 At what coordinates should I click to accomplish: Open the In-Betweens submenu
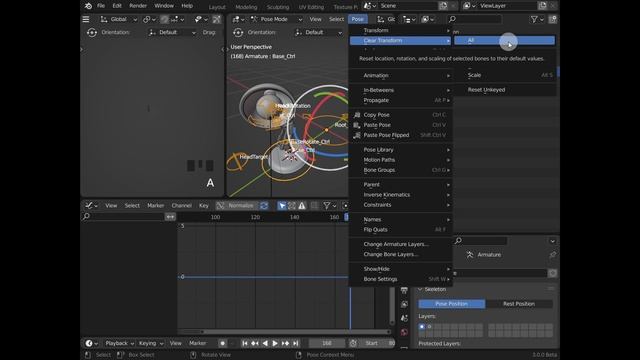400,90
